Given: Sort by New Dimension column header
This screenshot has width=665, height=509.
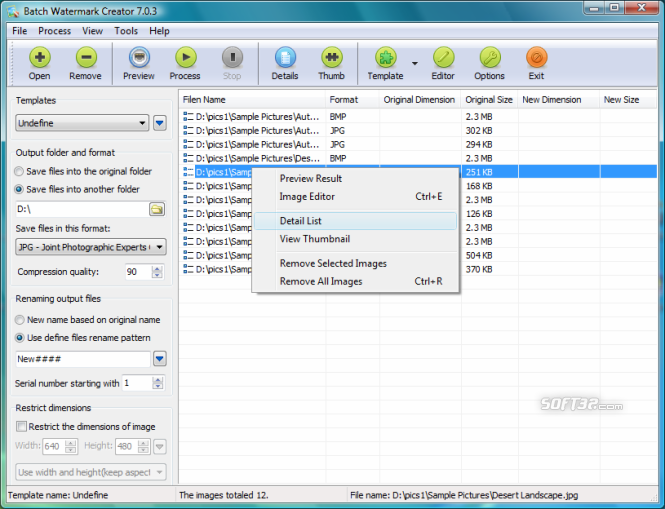Looking at the screenshot, I should 559,100.
